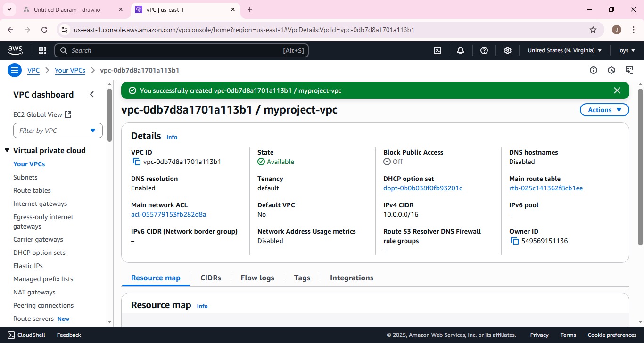Open Route tables in the sidebar
Screen dimensions: 644x343
pos(32,190)
